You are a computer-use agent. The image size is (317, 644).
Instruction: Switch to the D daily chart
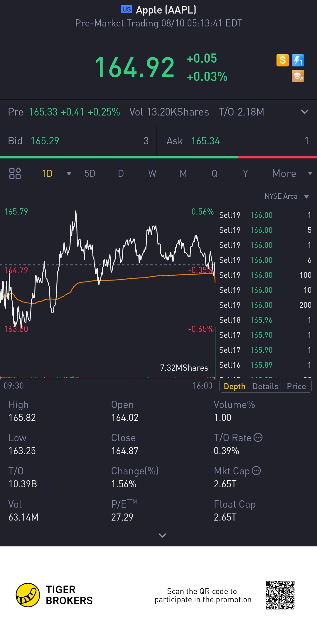(x=121, y=173)
